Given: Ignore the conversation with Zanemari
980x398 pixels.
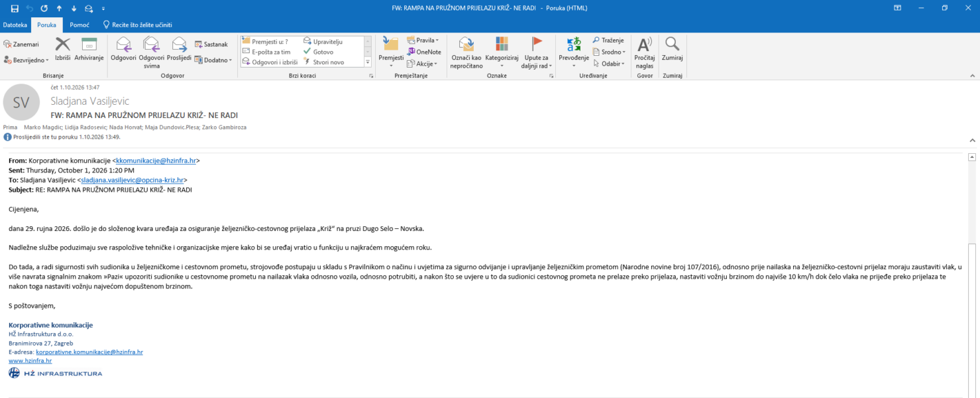Looking at the screenshot, I should click(x=21, y=44).
